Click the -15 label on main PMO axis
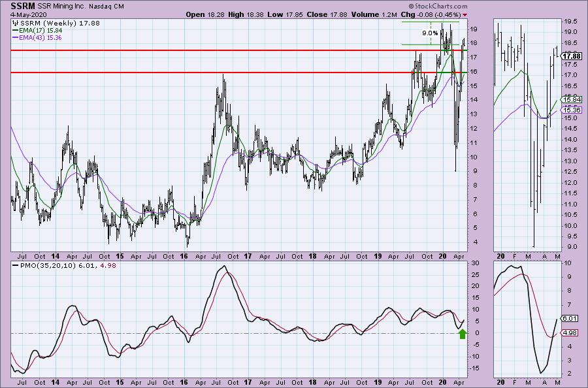The width and height of the screenshot is (588, 388). [x=476, y=368]
